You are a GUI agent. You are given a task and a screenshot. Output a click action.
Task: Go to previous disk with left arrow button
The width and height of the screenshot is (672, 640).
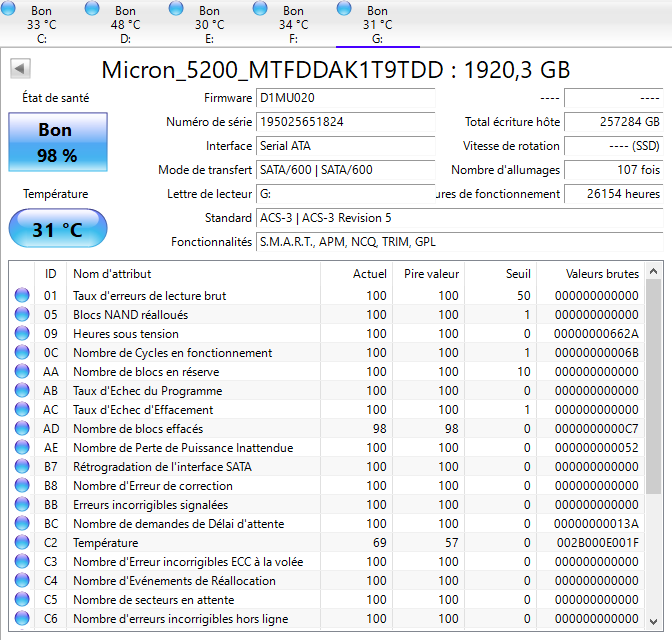click(20, 69)
